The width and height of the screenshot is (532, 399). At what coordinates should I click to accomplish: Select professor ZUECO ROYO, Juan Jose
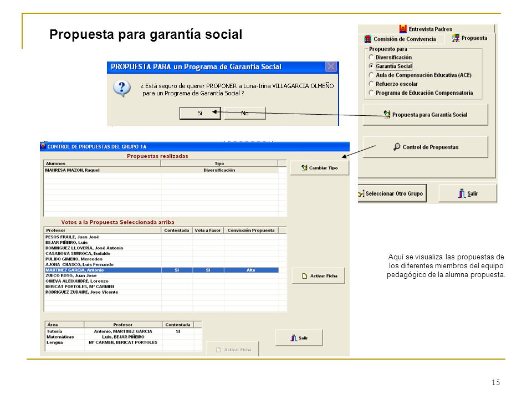coord(161,275)
